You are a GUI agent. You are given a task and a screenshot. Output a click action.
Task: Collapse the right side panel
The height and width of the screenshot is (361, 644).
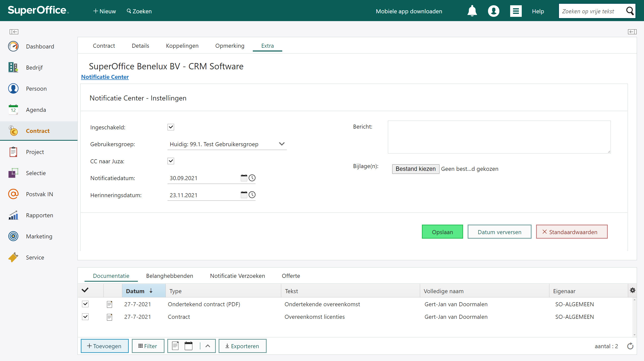pyautogui.click(x=632, y=32)
